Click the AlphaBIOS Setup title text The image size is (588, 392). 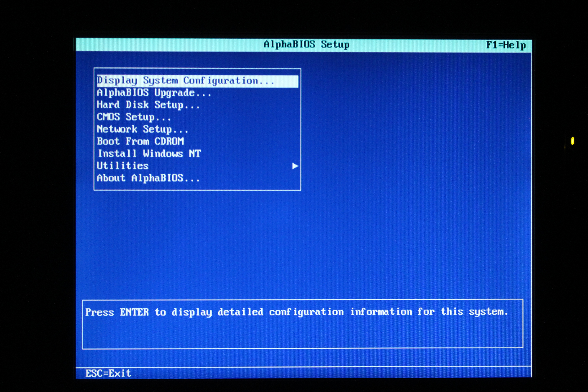click(x=306, y=44)
